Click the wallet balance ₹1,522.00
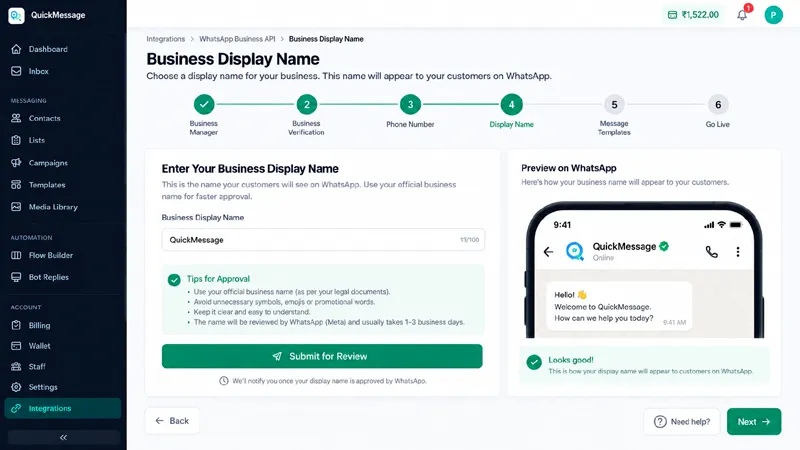 [693, 15]
